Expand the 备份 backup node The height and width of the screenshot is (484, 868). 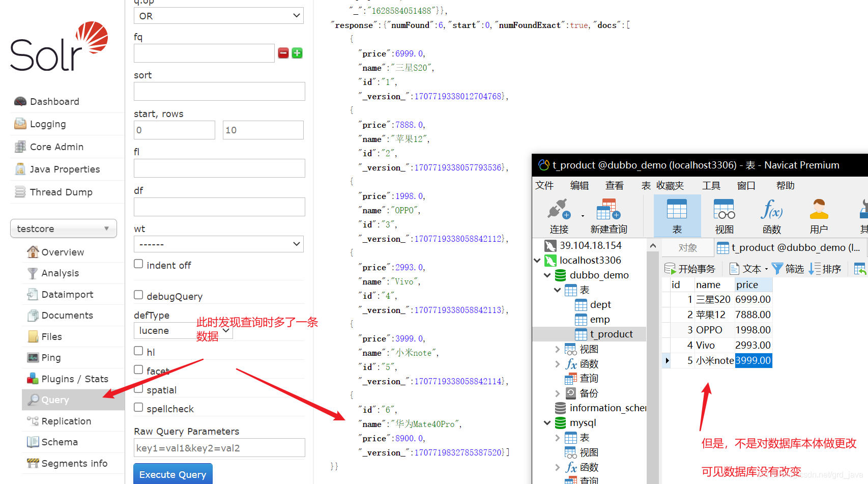click(558, 393)
